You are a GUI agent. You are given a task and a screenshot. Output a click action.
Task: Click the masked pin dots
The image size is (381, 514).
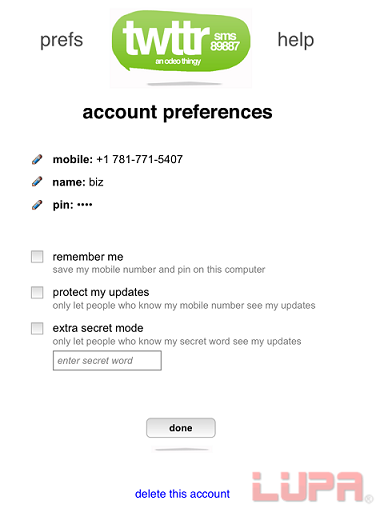pyautogui.click(x=85, y=204)
